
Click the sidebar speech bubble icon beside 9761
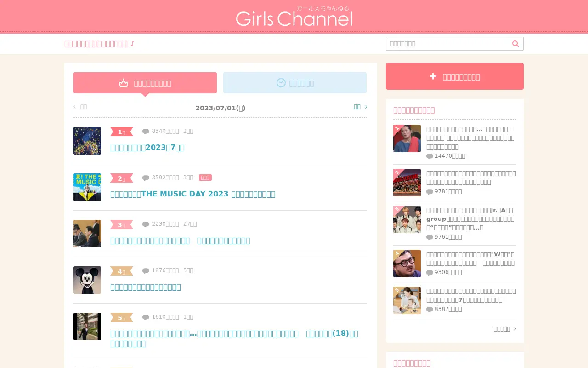[430, 237]
